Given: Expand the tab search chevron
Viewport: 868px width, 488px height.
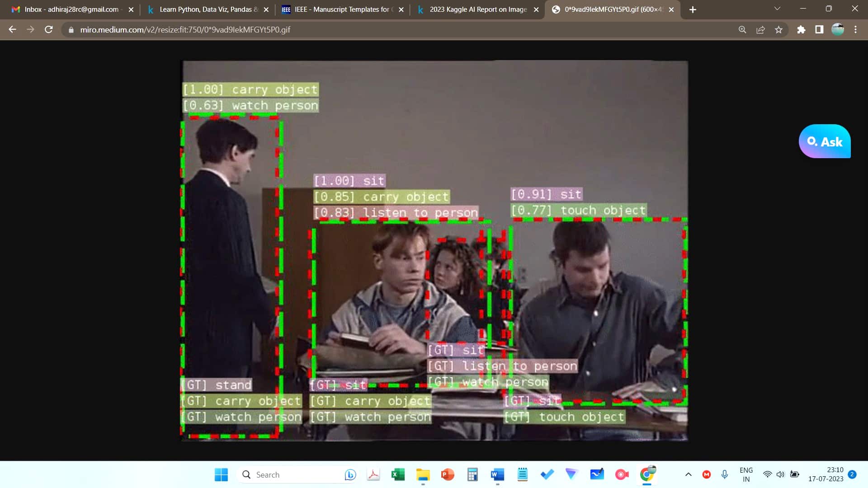Looking at the screenshot, I should [777, 9].
